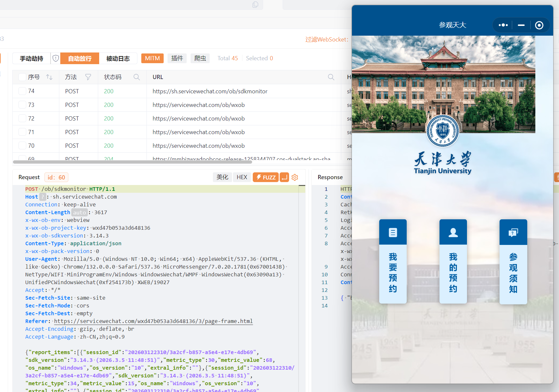Click the URL column search icon
559x392 pixels.
tap(331, 77)
